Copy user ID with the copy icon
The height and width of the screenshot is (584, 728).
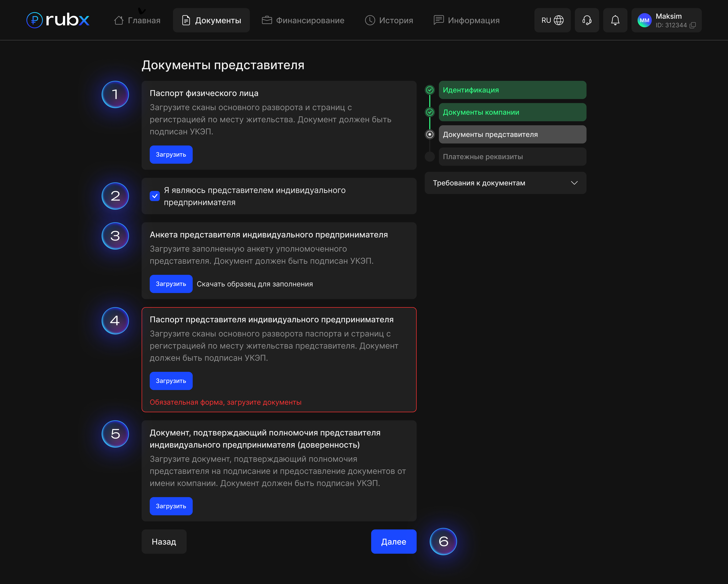(692, 25)
